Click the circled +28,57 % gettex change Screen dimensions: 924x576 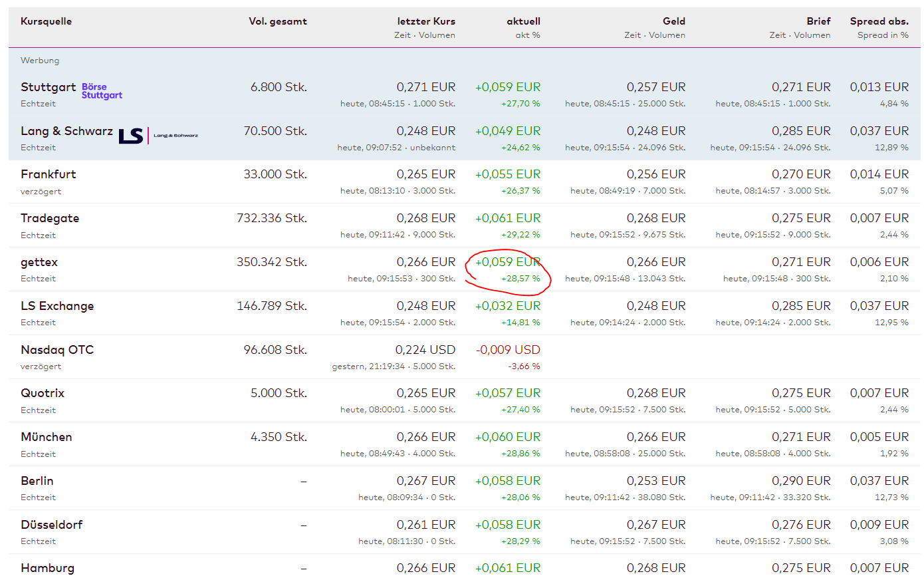coord(521,279)
